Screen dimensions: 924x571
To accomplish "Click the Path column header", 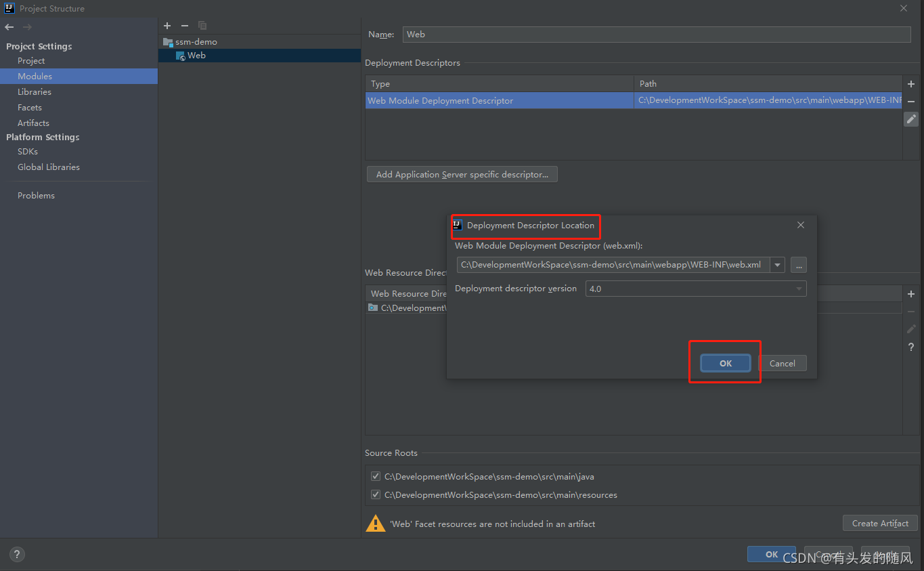I will 768,84.
